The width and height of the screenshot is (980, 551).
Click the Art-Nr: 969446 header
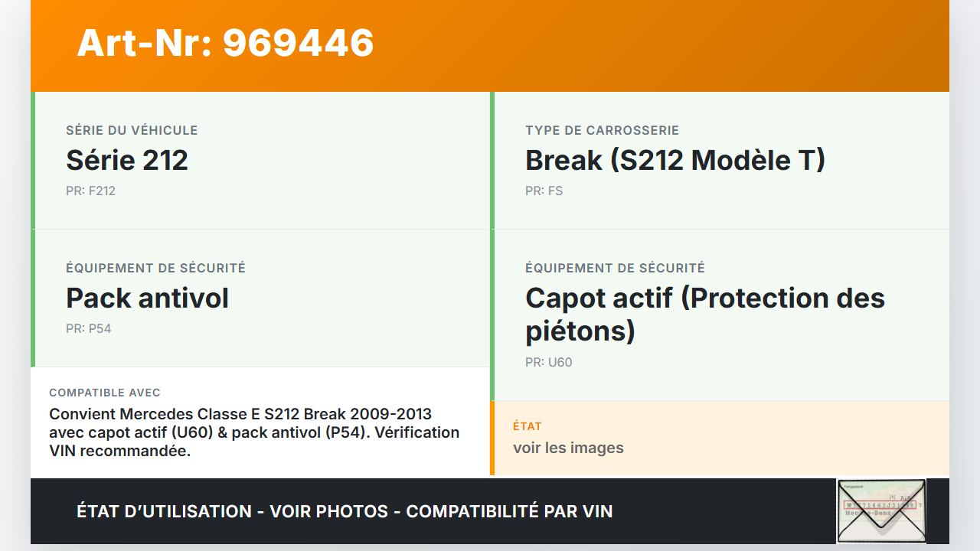pos(225,43)
